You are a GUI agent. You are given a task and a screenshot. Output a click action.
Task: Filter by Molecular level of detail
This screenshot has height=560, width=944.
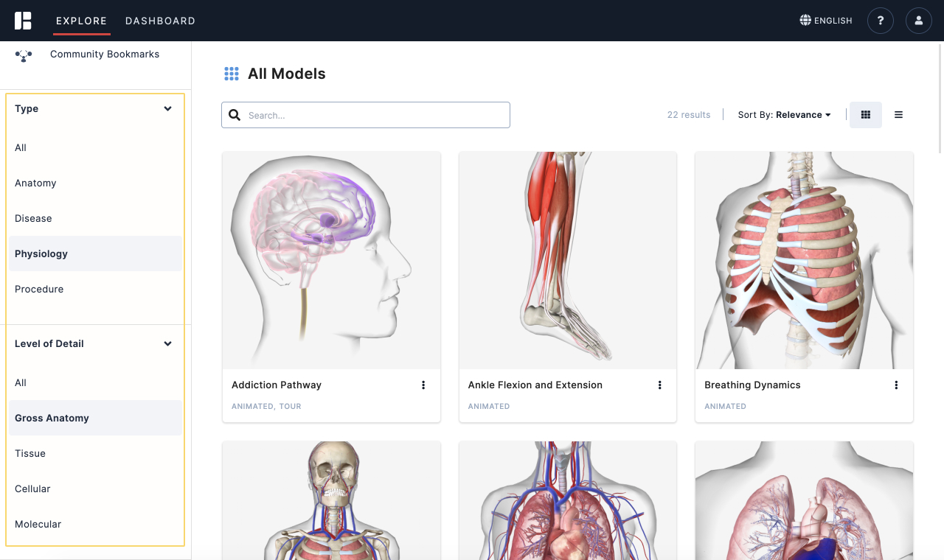click(x=95, y=524)
